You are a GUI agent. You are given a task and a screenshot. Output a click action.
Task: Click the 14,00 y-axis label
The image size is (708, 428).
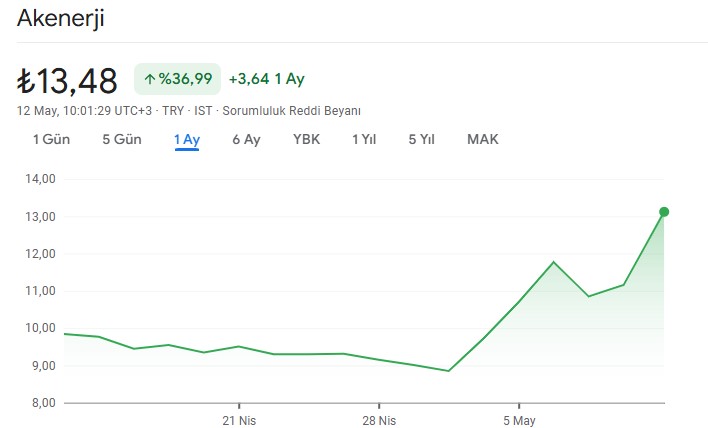[41, 179]
